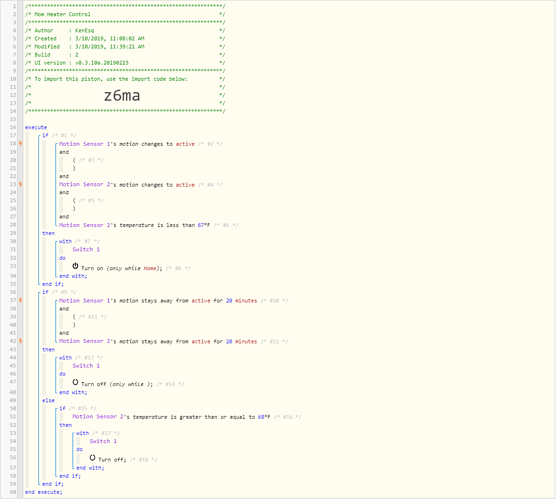
Task: Click the author name KenEsq
Action: pos(84,30)
